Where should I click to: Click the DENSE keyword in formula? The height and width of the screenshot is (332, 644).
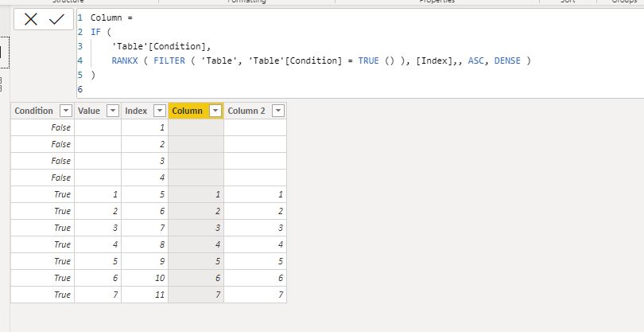[x=507, y=61]
